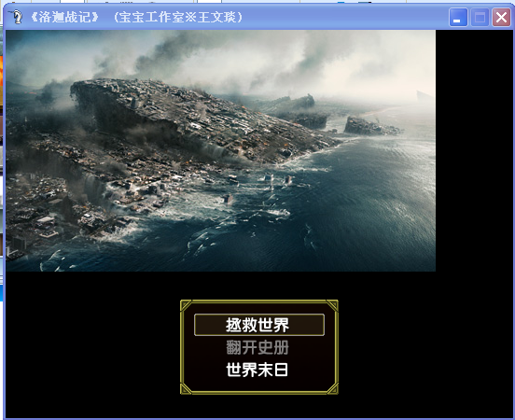
Task: Select the 拯救世界 menu option
Action: pos(259,325)
